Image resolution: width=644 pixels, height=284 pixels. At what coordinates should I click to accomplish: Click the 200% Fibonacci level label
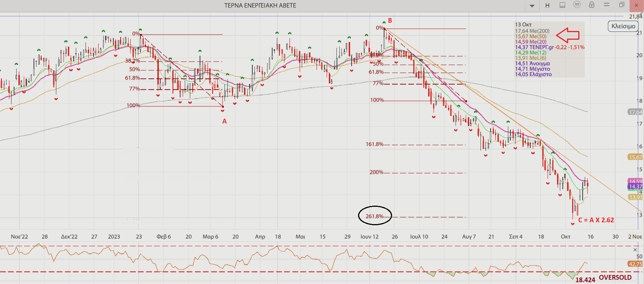376,172
